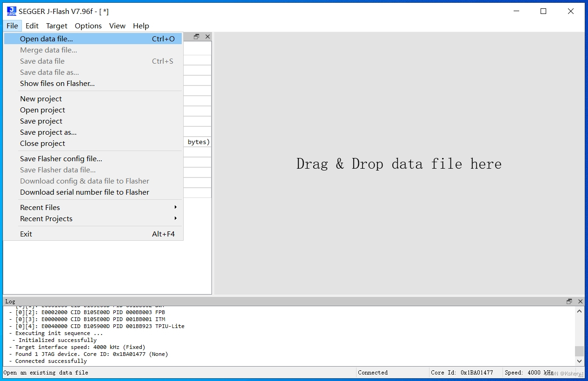Maximize the J-Flash window

pyautogui.click(x=543, y=11)
